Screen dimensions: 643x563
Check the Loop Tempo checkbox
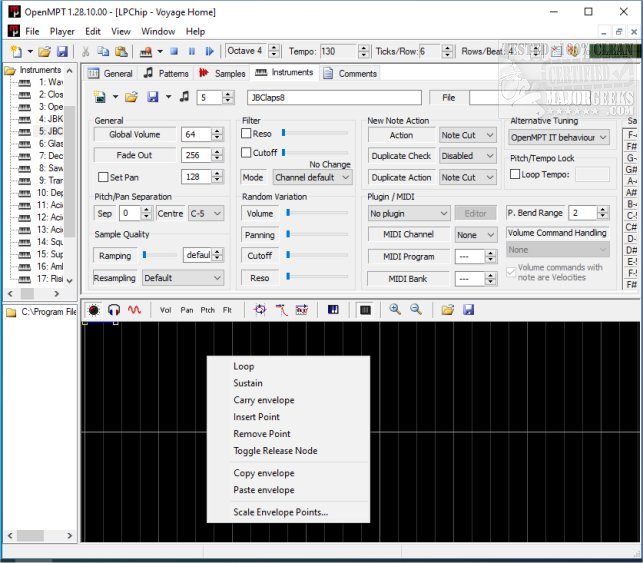point(515,174)
